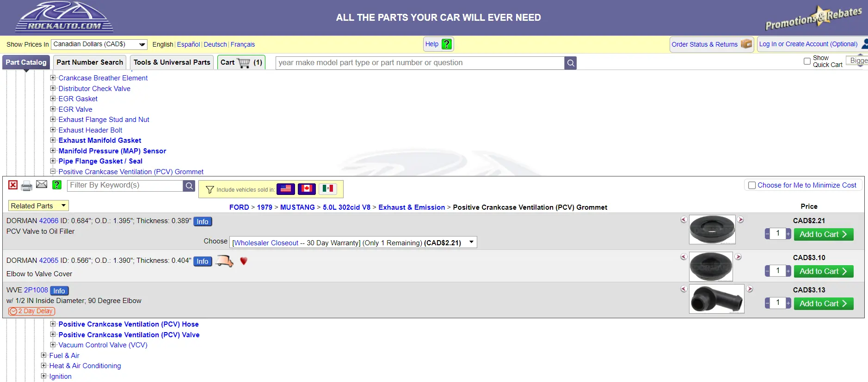This screenshot has height=382, width=868.
Task: Decrease quantity for WVE 2P1008
Action: 767,303
